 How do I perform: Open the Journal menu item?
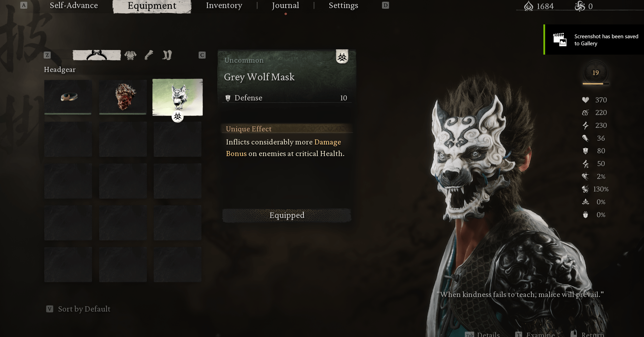tap(285, 6)
